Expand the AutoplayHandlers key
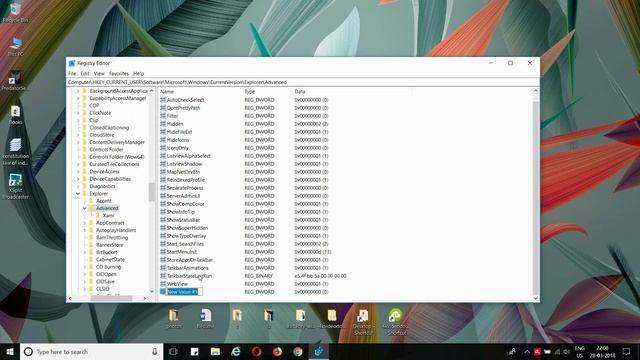This screenshot has width=640, height=360. tap(84, 230)
